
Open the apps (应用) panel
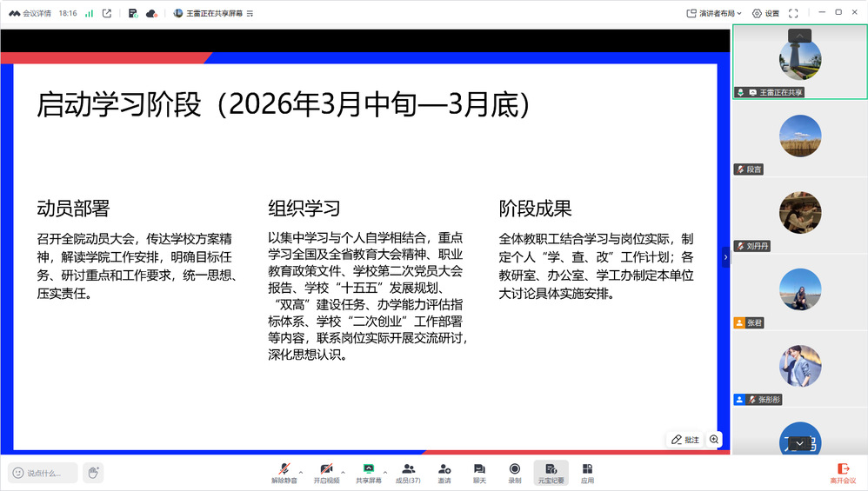(x=587, y=472)
